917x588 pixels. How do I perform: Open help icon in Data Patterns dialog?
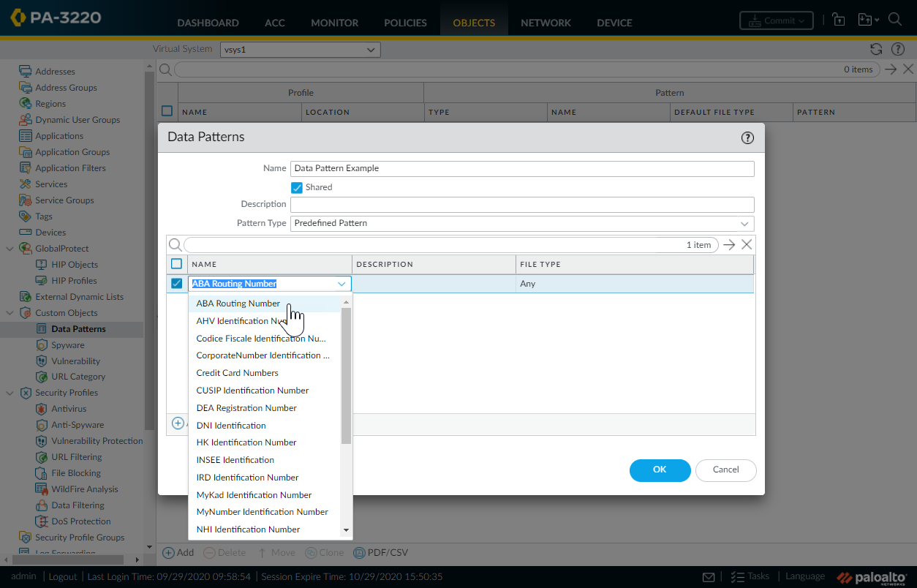click(747, 137)
